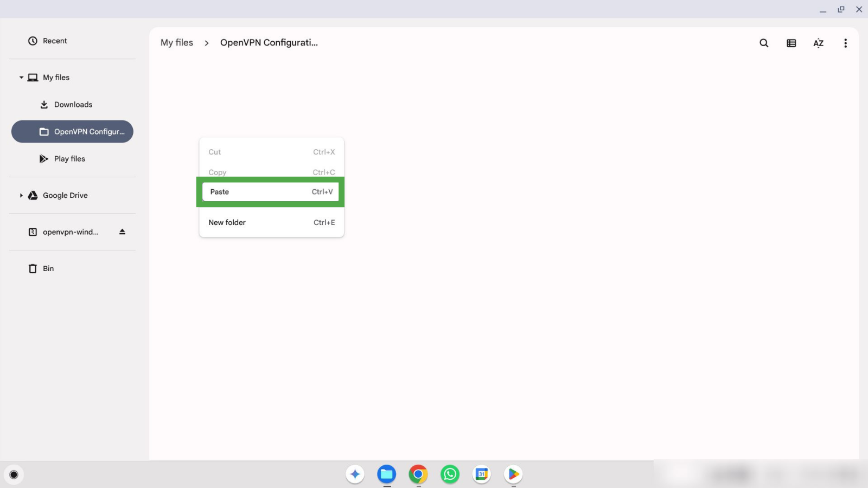Close the Files window
868x488 pixels.
coord(859,9)
